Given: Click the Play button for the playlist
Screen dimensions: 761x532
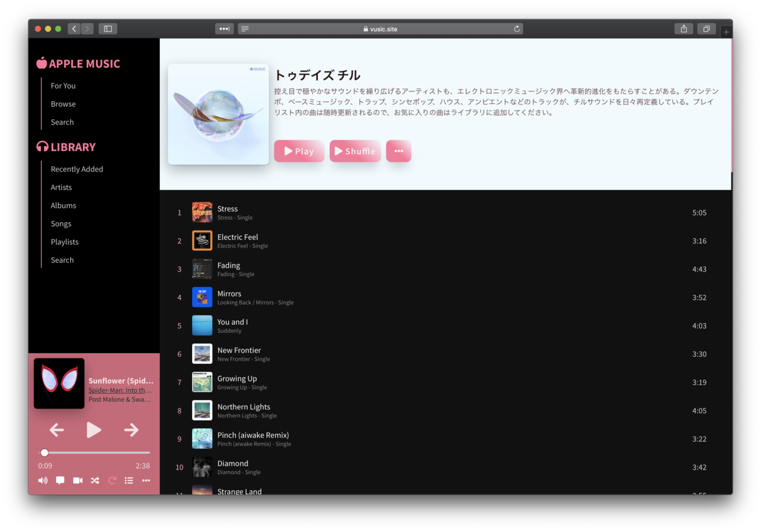Looking at the screenshot, I should click(x=299, y=151).
